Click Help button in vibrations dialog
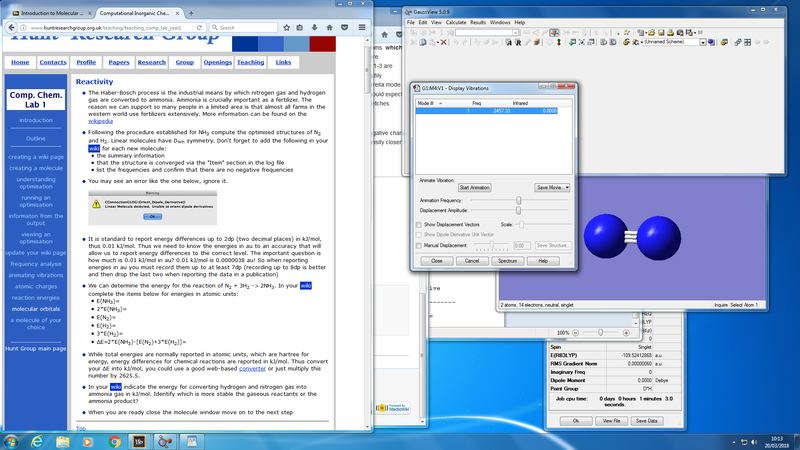 coord(543,261)
